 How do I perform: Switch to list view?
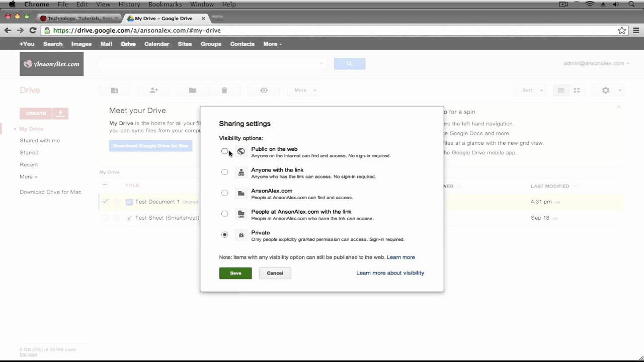coord(560,90)
